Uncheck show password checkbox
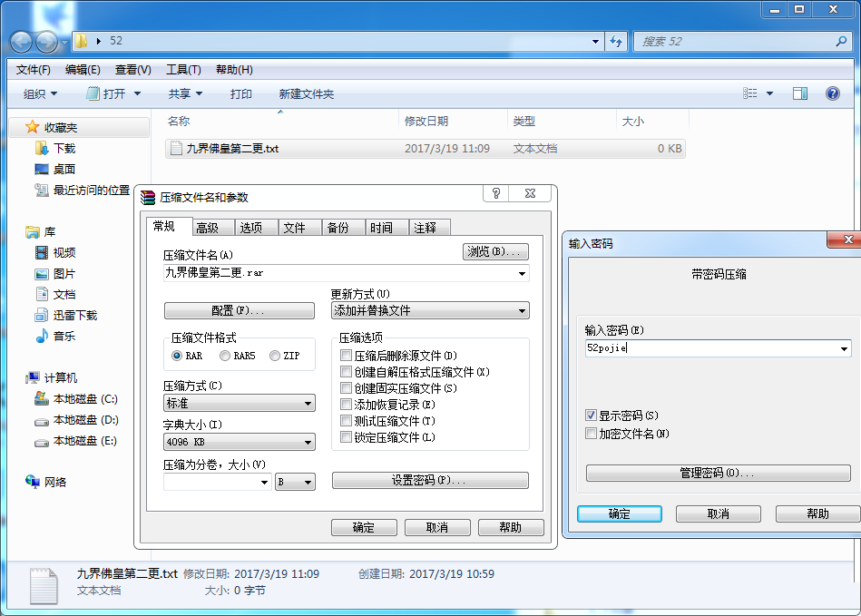Image resolution: width=861 pixels, height=616 pixels. [591, 416]
